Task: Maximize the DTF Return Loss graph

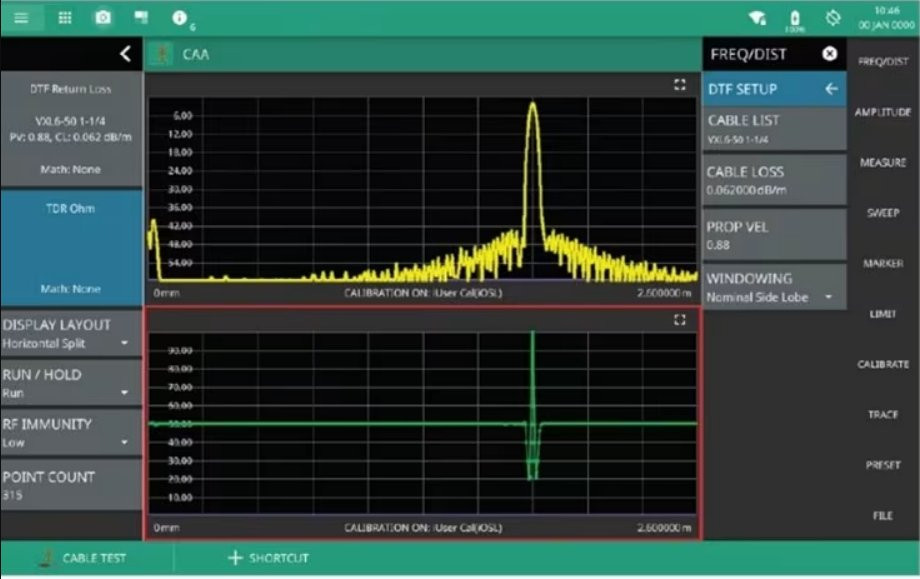Action: (679, 85)
